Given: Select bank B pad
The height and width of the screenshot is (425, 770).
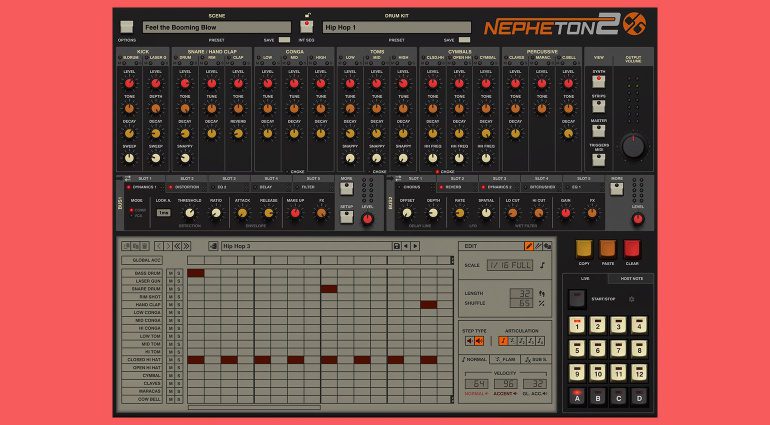Looking at the screenshot, I should [598, 397].
